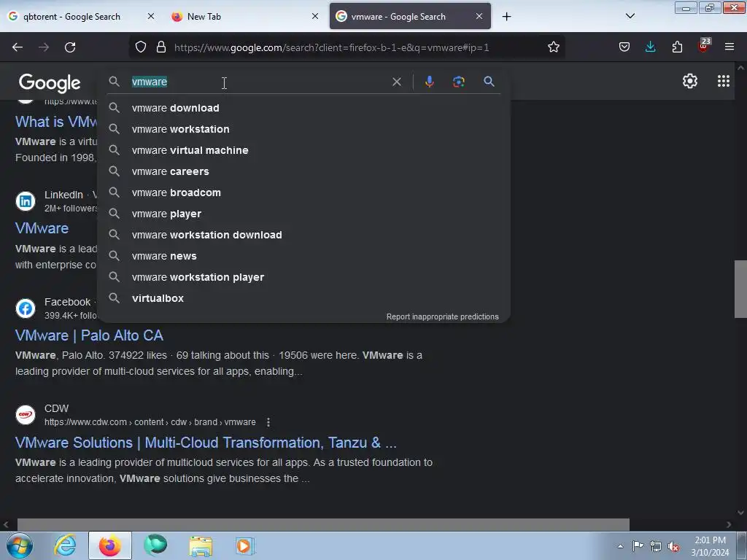Click Report inappropriate predictions
Screen dimensions: 747x560
442,316
